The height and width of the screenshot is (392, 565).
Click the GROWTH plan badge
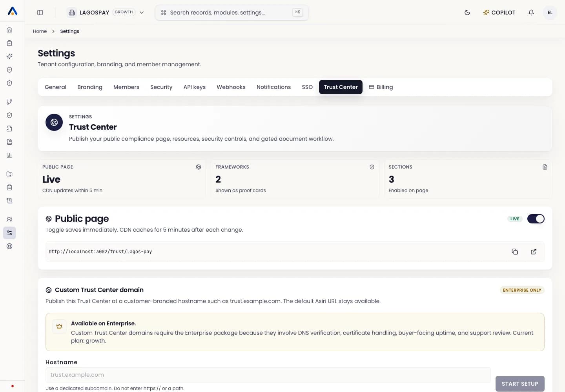124,12
